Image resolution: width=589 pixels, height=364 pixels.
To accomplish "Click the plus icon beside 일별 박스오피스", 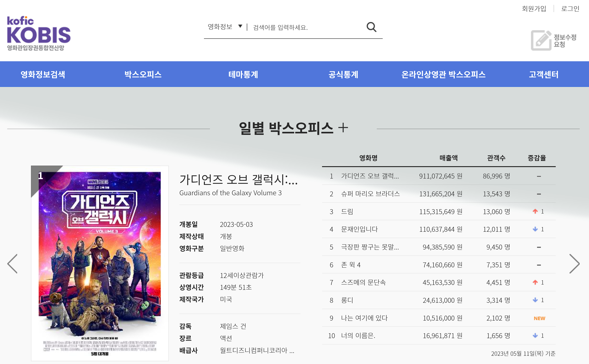I will [x=343, y=128].
